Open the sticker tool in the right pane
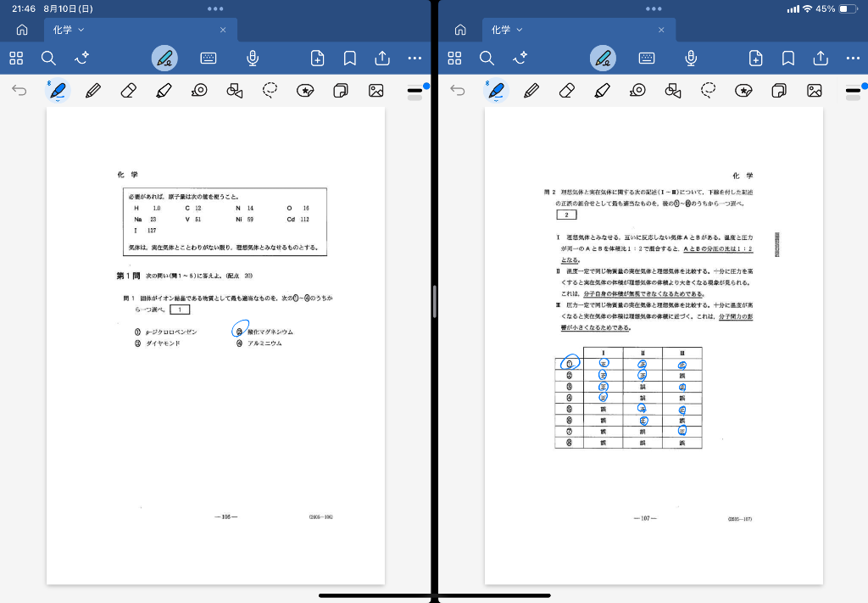Screen dimensions: 868x603 [x=743, y=91]
